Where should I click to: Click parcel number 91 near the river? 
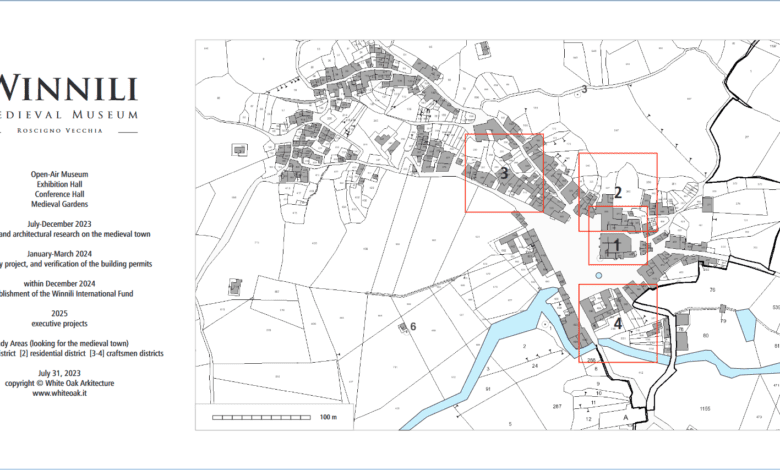pos(488,388)
